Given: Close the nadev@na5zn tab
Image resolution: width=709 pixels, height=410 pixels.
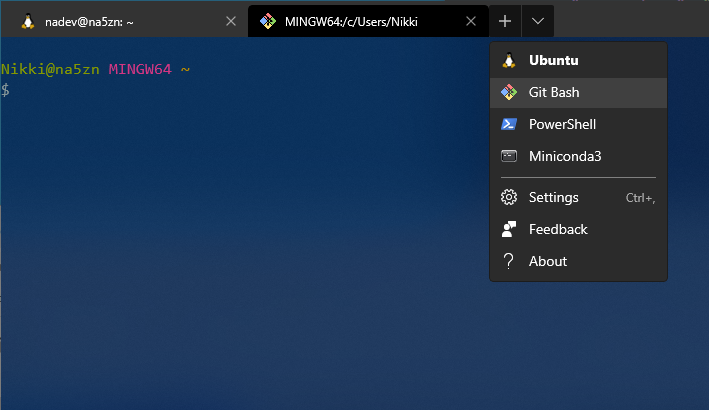Looking at the screenshot, I should pyautogui.click(x=231, y=21).
